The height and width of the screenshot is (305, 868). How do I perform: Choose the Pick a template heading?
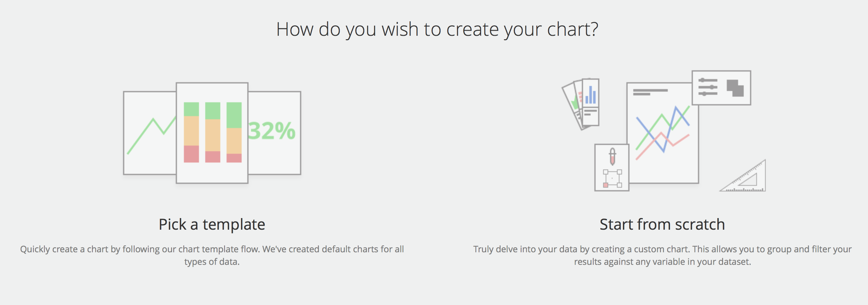click(x=212, y=224)
